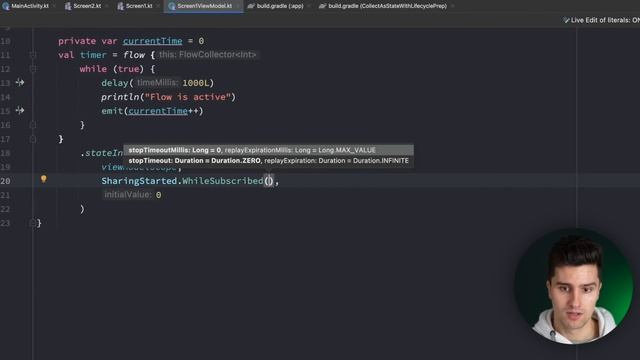The image size is (640, 360).
Task: Click the yellow lightbulb quick-fix icon
Action: pyautogui.click(x=43, y=179)
